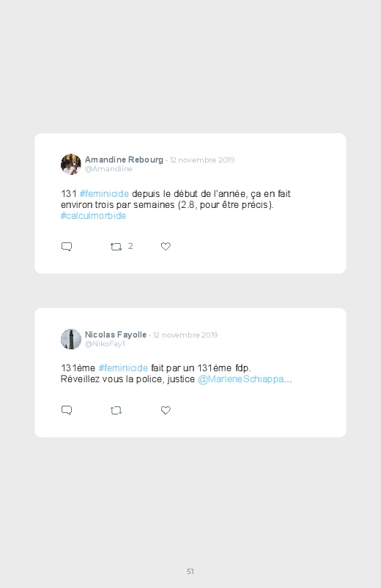Click page number 51 at the bottom

tap(190, 571)
